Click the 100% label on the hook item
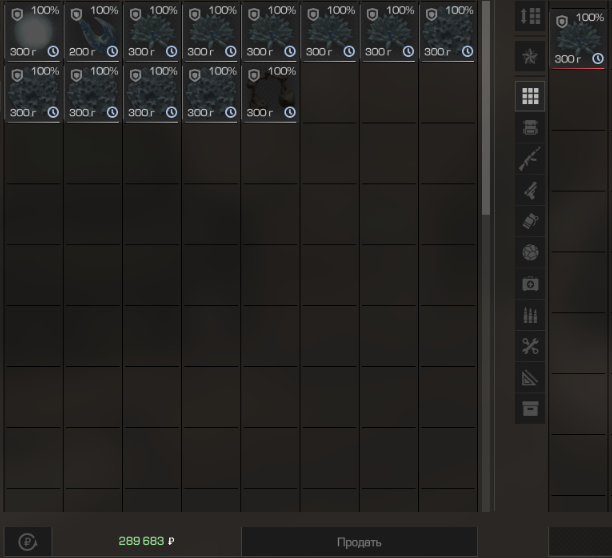Image resolution: width=612 pixels, height=558 pixels. (104, 11)
